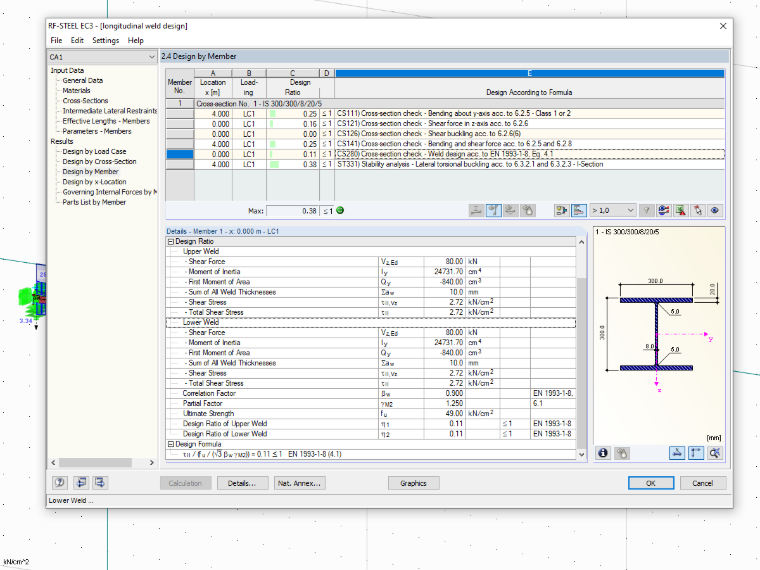This screenshot has height=570, width=760.
Task: Open Parts List by Member
Action: 94,203
